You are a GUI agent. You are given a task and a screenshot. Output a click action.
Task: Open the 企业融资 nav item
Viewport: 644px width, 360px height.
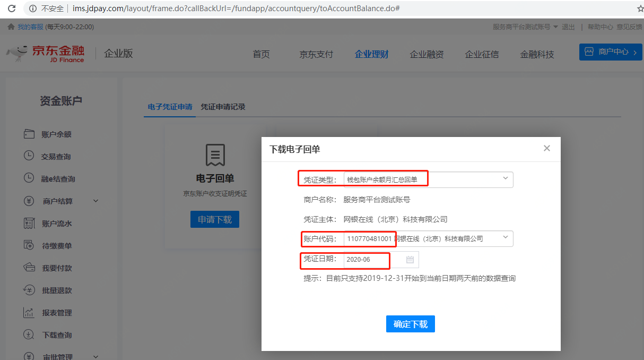point(427,54)
